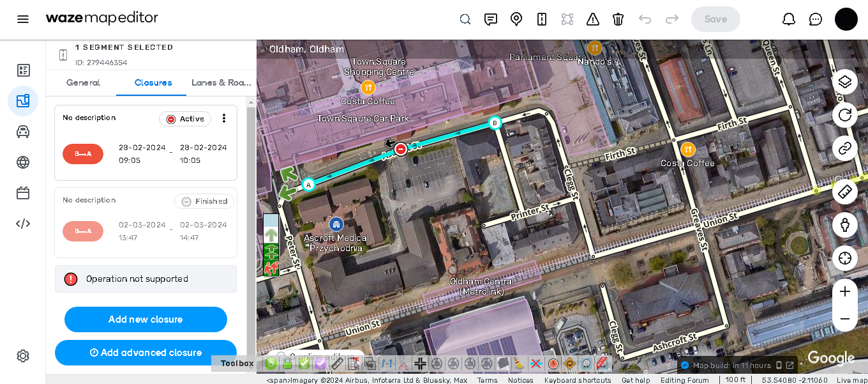Open the search tool in top toolbar
Viewport: 868px width, 384px height.
click(x=465, y=19)
